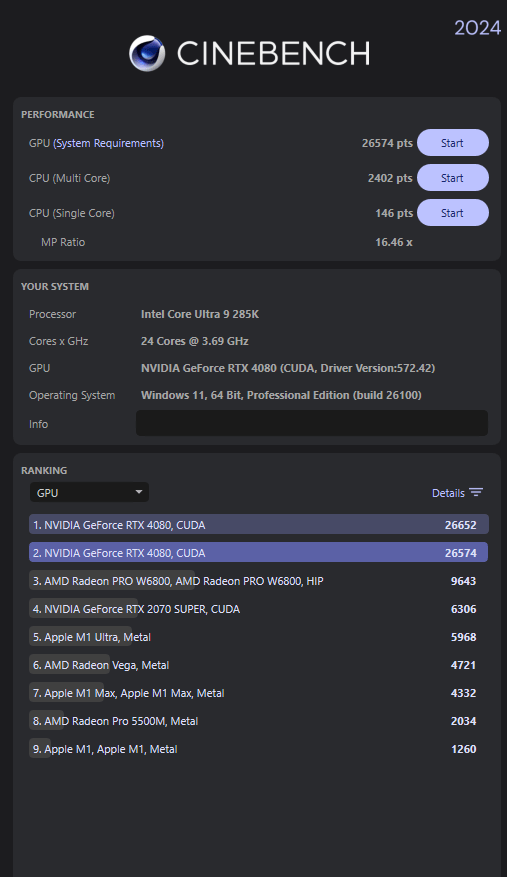Viewport: 507px width, 877px height.
Task: Open the System Requirements link
Action: 109,143
